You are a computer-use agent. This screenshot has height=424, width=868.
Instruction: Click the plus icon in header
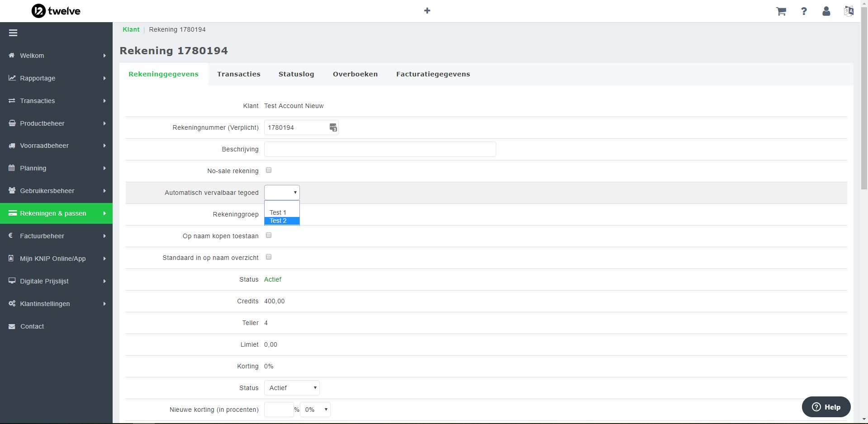427,11
